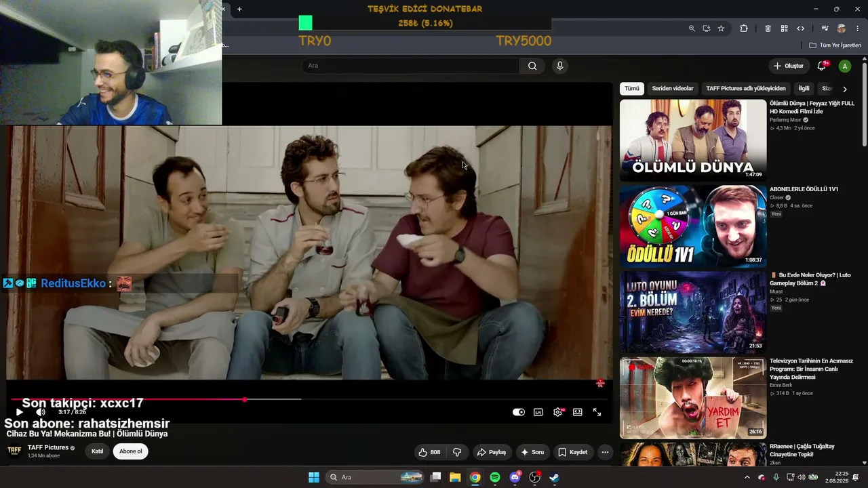Select the TAFF Pictures adlı yükleyiciden chip
The width and height of the screenshot is (868, 488).
coord(746,89)
